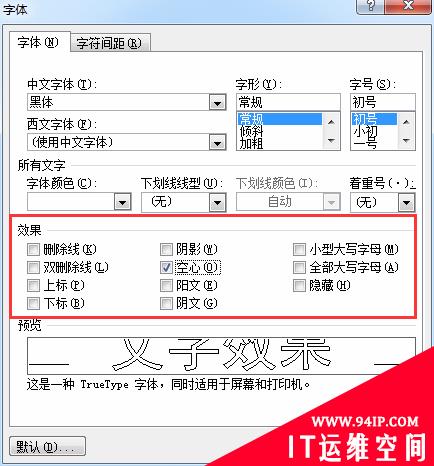Open the 字体颜色 font color picker
434x466 pixels.
[x=122, y=202]
